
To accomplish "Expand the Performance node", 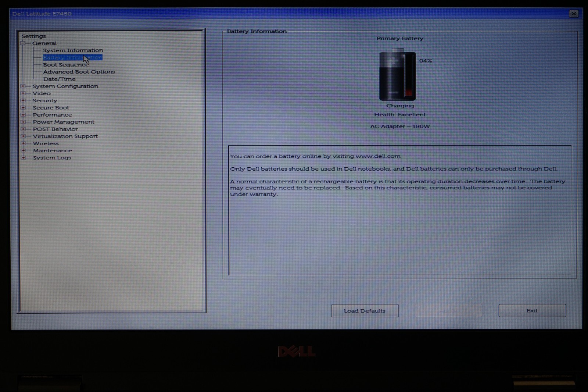I will (x=23, y=115).
